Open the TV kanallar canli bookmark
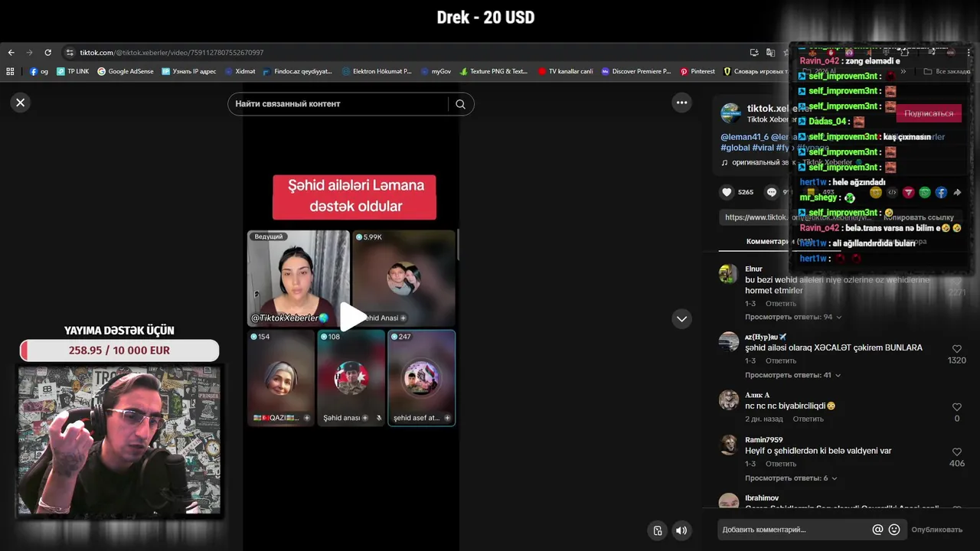This screenshot has width=980, height=551. coord(565,71)
